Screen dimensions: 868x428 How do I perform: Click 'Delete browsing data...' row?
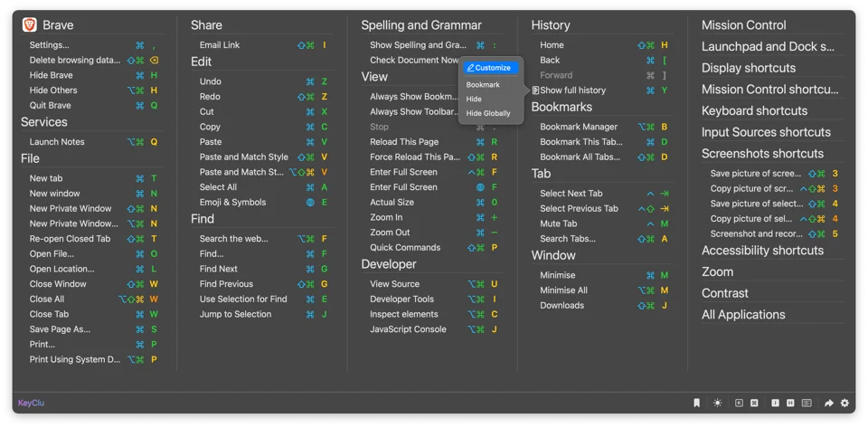[x=93, y=61]
